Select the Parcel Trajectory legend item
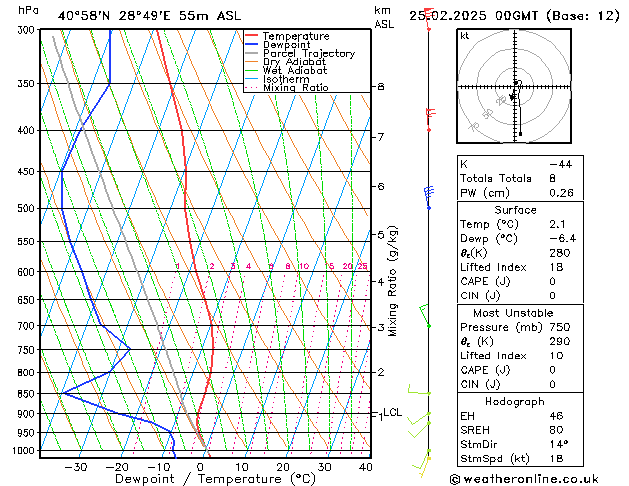Viewport: 629px width, 486px height. (x=308, y=53)
